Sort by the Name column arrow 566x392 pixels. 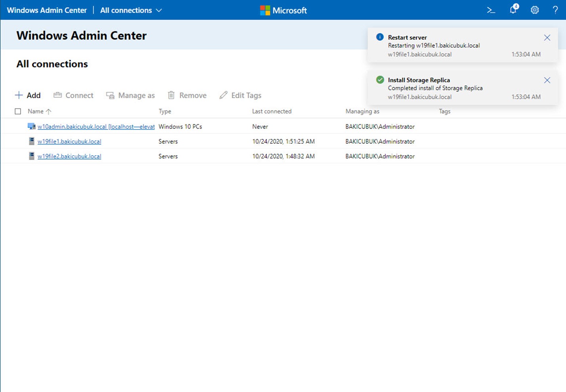(48, 112)
